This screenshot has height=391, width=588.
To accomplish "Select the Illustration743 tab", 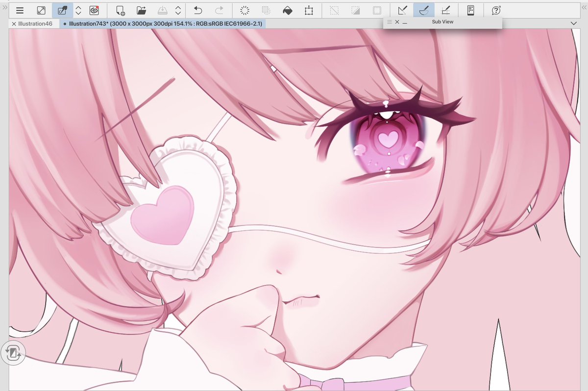I will click(x=162, y=23).
